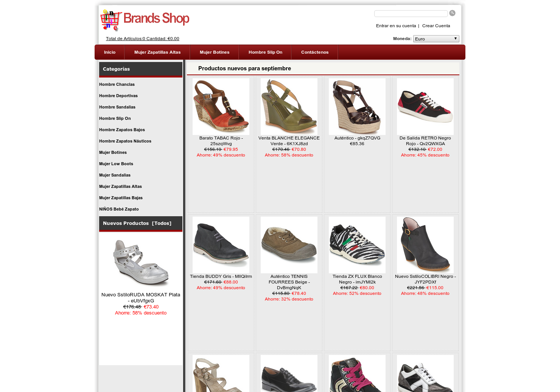The image size is (560, 392).
Task: Go to the Contáctenos menu item
Action: pyautogui.click(x=315, y=52)
